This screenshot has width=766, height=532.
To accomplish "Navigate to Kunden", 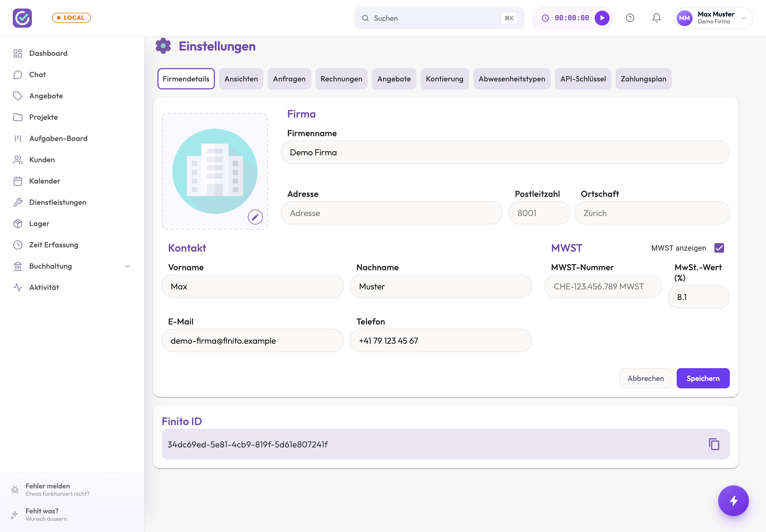I will coord(42,160).
